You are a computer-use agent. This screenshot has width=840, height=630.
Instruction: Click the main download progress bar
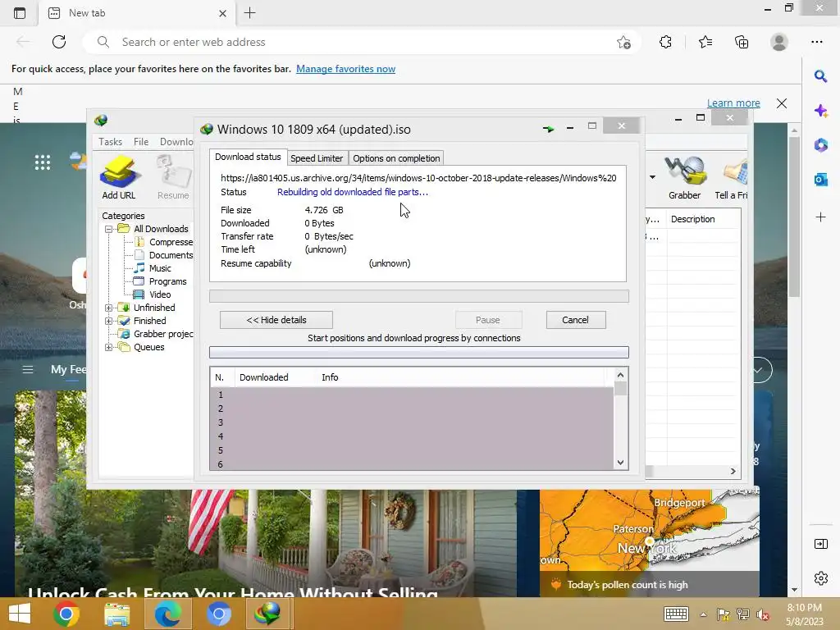pyautogui.click(x=419, y=296)
